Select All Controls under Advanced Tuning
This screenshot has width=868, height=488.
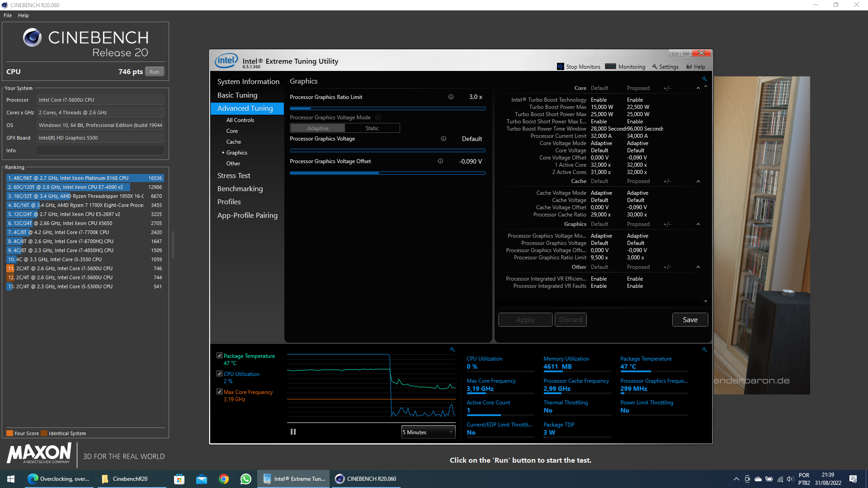pos(241,120)
